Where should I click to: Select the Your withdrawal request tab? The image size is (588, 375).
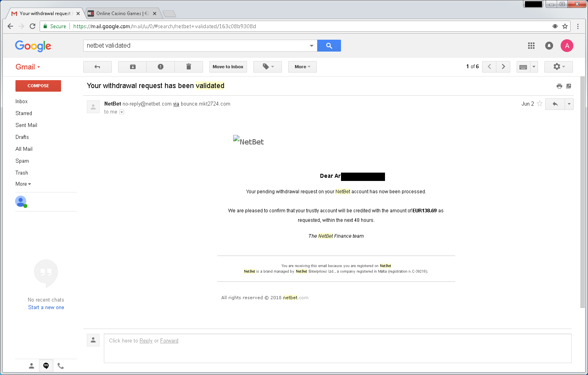[45, 13]
